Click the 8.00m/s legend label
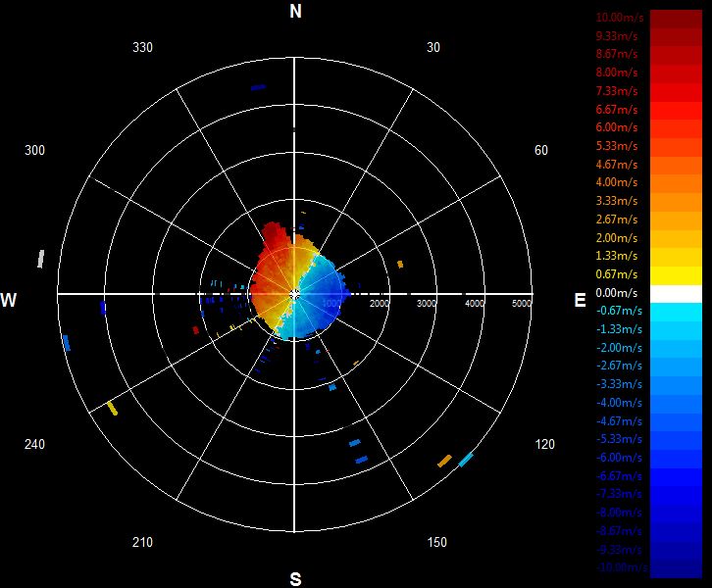The width and height of the screenshot is (712, 588). [617, 73]
